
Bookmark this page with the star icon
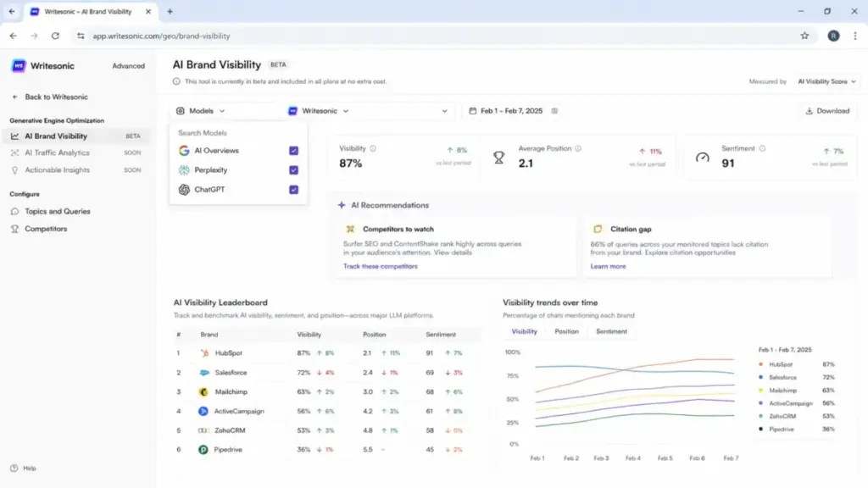click(x=804, y=36)
